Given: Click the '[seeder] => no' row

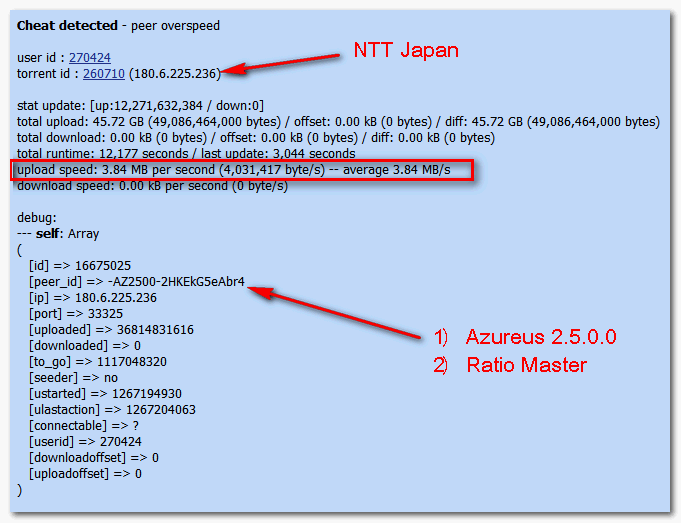Looking at the screenshot, I should click(x=73, y=377).
